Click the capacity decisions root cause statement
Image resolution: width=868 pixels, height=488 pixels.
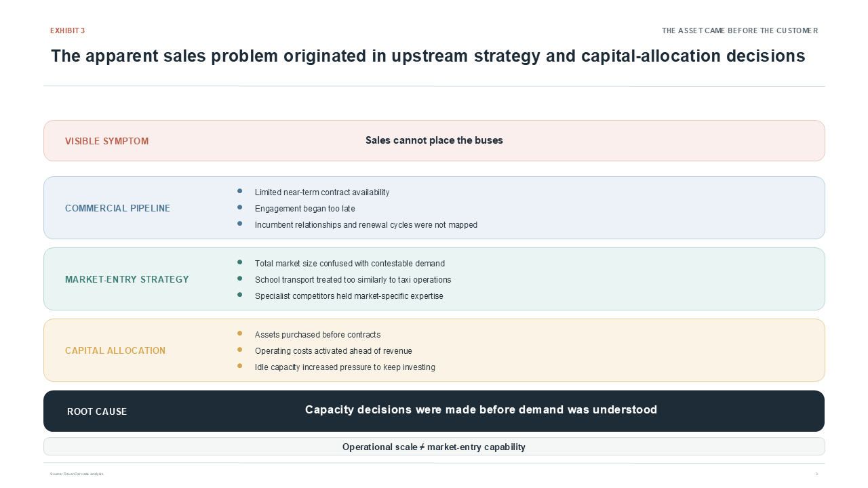[481, 410]
